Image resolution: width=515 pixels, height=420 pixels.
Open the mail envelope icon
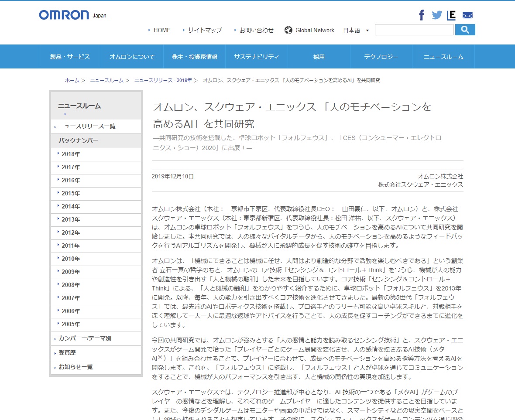[467, 15]
